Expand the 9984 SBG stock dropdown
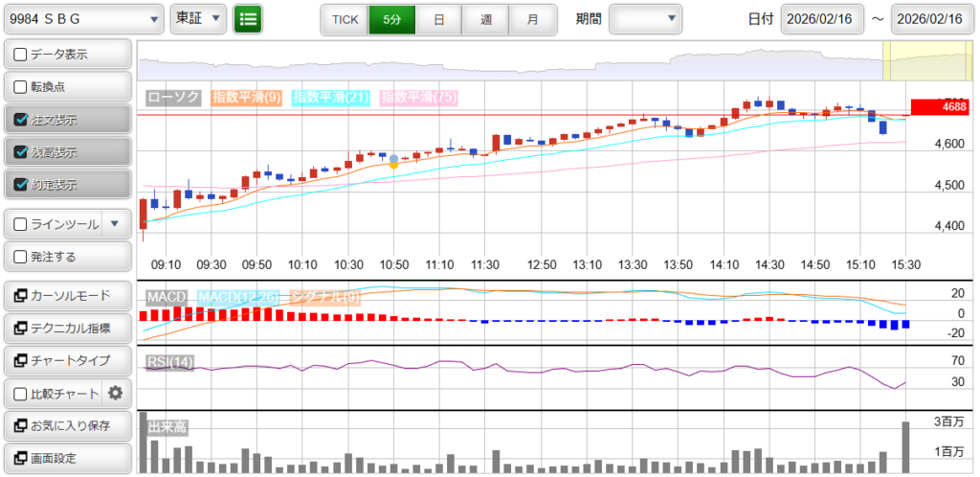The height and width of the screenshot is (477, 980). pos(83,18)
